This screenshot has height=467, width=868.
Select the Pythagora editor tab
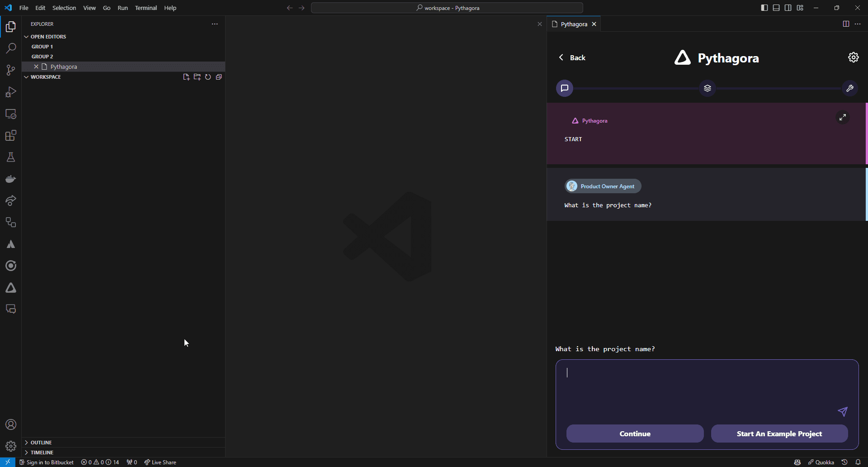573,24
